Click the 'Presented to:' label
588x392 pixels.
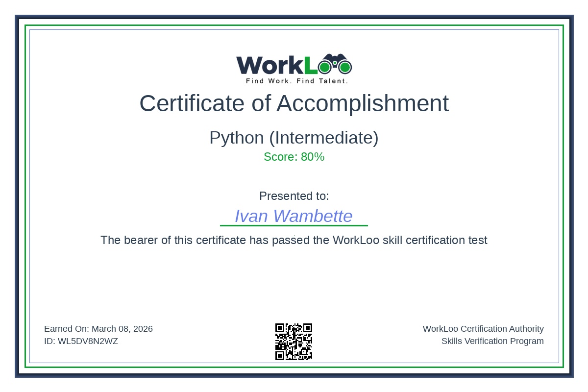point(294,196)
